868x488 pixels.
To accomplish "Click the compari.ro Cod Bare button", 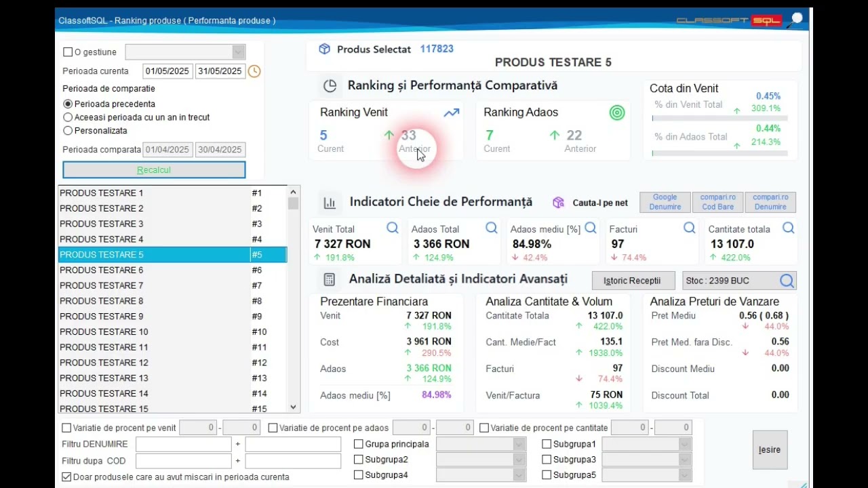I will pos(717,202).
